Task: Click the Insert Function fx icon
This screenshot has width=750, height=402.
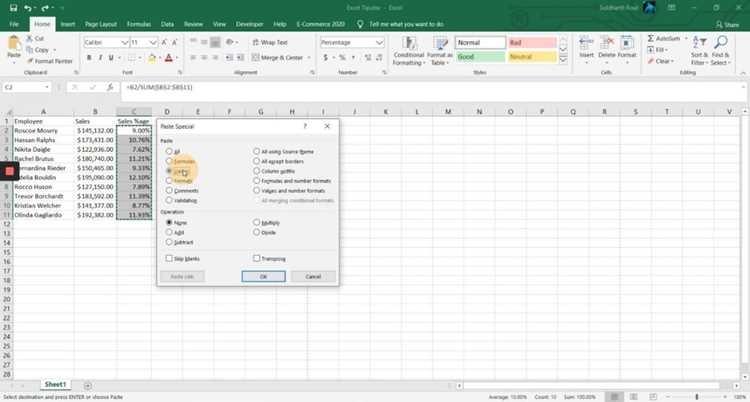Action: tap(110, 88)
